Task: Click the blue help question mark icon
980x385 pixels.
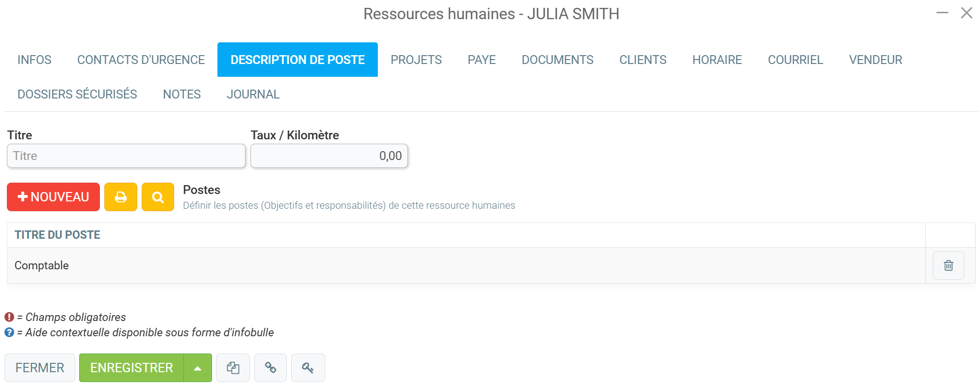Action: [9, 332]
